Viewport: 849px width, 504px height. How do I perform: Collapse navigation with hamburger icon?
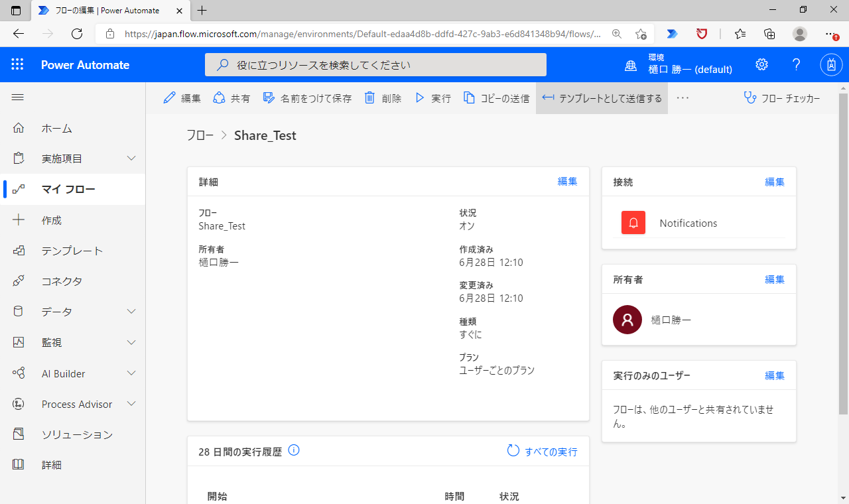coord(18,97)
